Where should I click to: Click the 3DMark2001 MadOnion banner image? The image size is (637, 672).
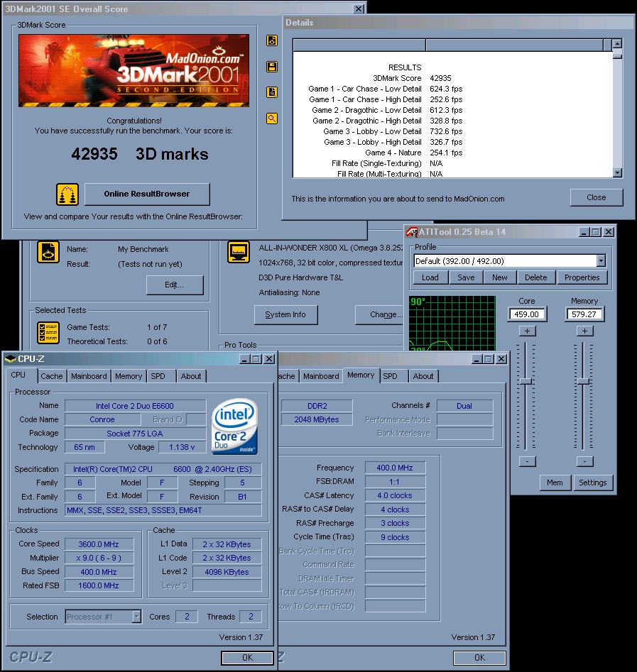(x=134, y=70)
